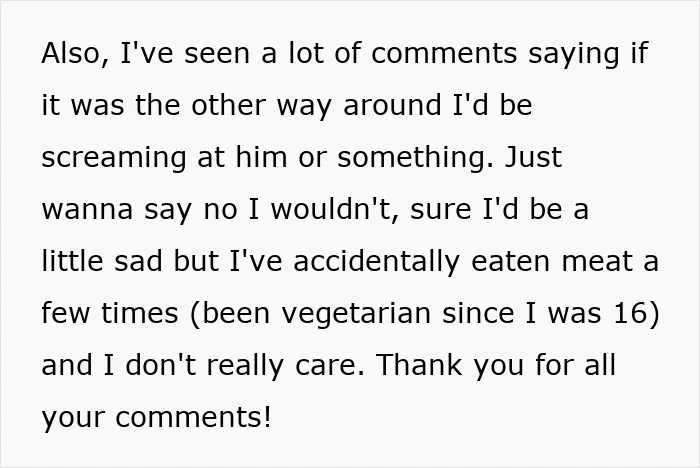Click the word "something." in the third line
Screen dimensions: 700x468
pyautogui.click(x=416, y=157)
